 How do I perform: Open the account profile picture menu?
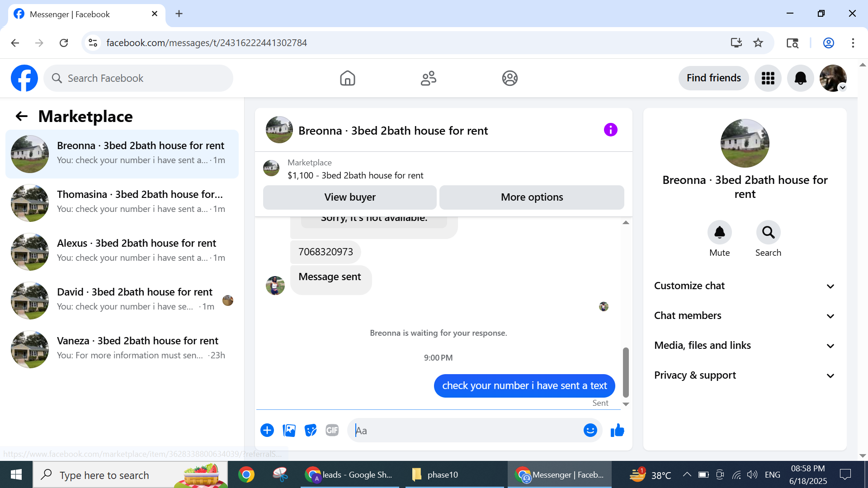point(833,78)
